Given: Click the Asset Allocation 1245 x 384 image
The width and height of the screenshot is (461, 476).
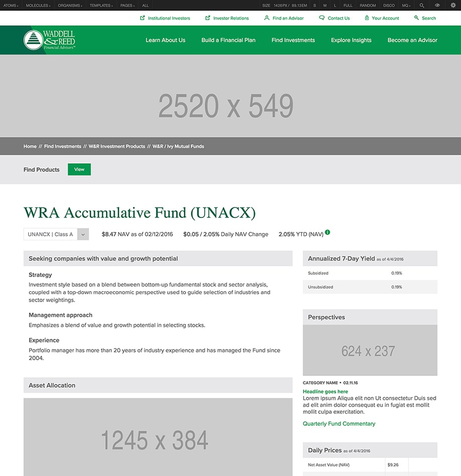Looking at the screenshot, I should coord(158,437).
